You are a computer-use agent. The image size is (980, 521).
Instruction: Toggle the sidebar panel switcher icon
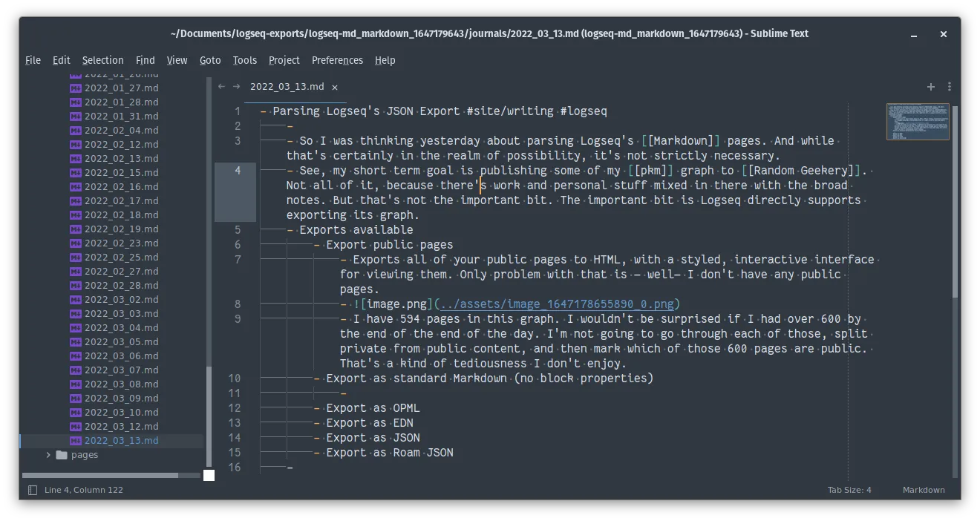(x=32, y=490)
